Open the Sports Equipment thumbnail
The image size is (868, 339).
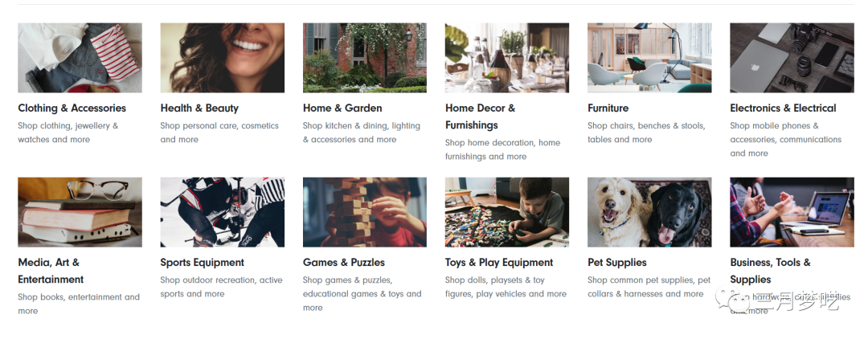click(x=222, y=212)
